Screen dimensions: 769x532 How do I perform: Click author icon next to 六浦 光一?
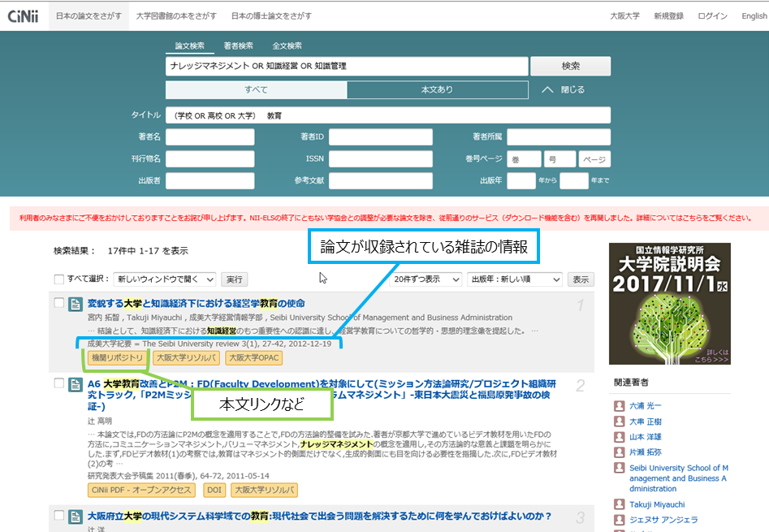tap(620, 406)
